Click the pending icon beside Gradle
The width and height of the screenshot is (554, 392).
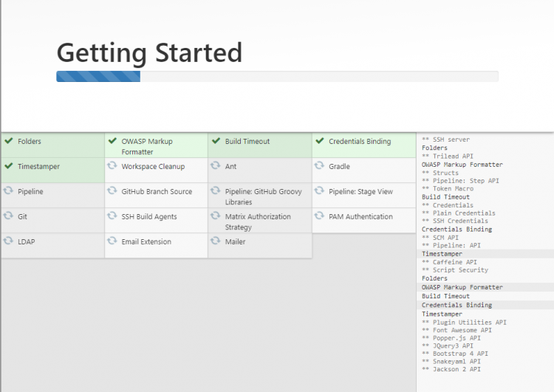(x=319, y=165)
